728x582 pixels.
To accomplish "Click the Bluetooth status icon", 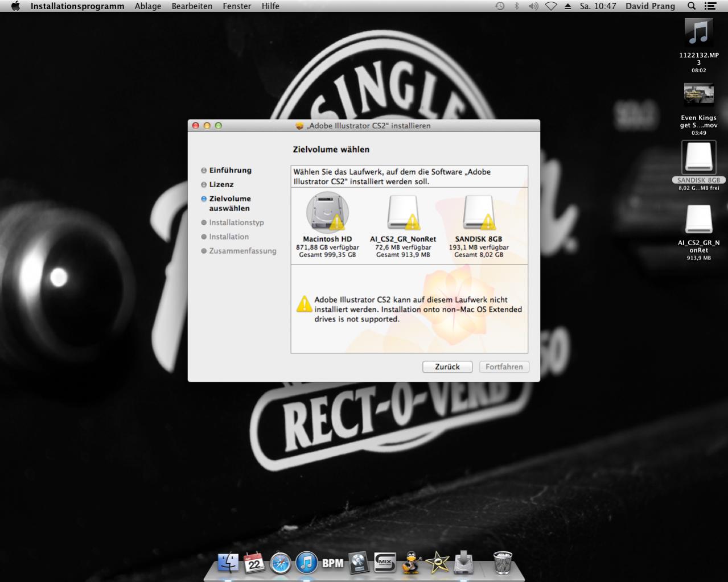I will (517, 6).
